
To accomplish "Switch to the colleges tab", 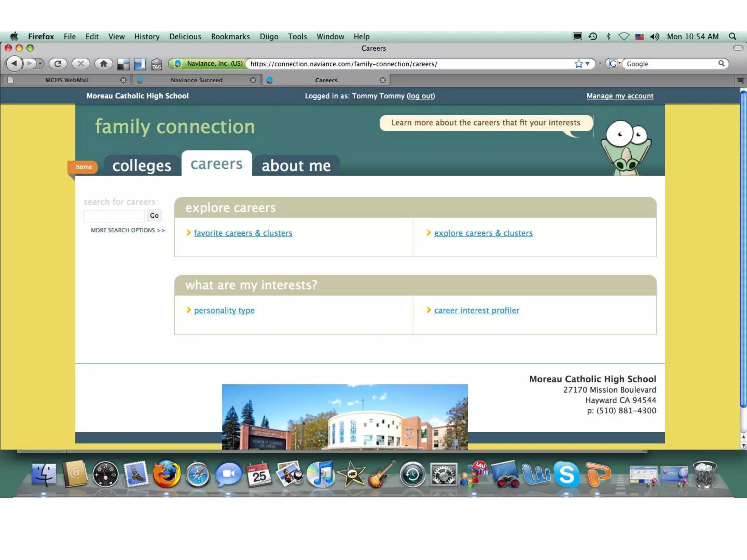I will pos(142,166).
